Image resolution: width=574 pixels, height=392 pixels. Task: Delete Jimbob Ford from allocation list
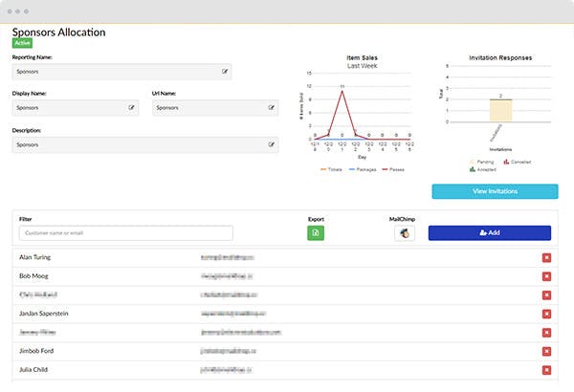tap(546, 352)
